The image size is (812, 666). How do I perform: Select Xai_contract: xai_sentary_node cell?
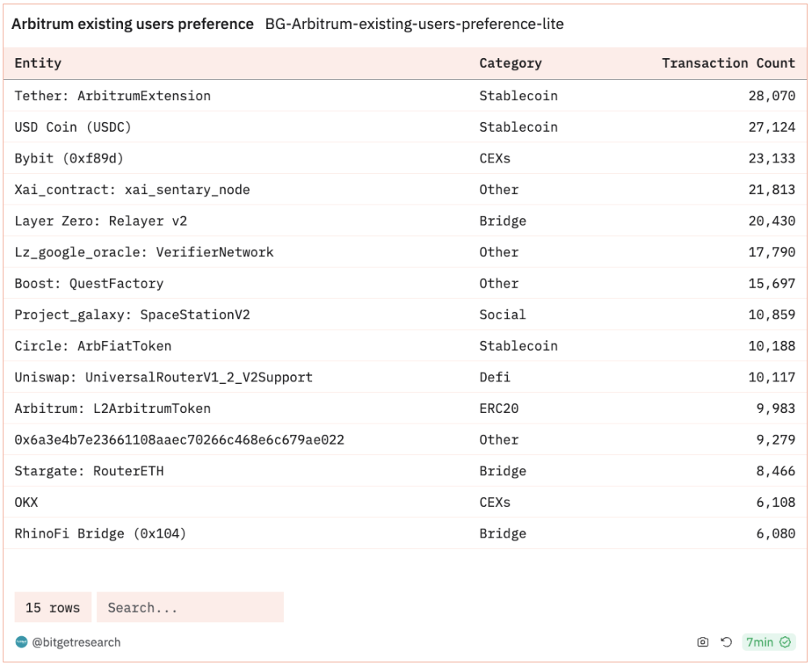click(x=132, y=189)
